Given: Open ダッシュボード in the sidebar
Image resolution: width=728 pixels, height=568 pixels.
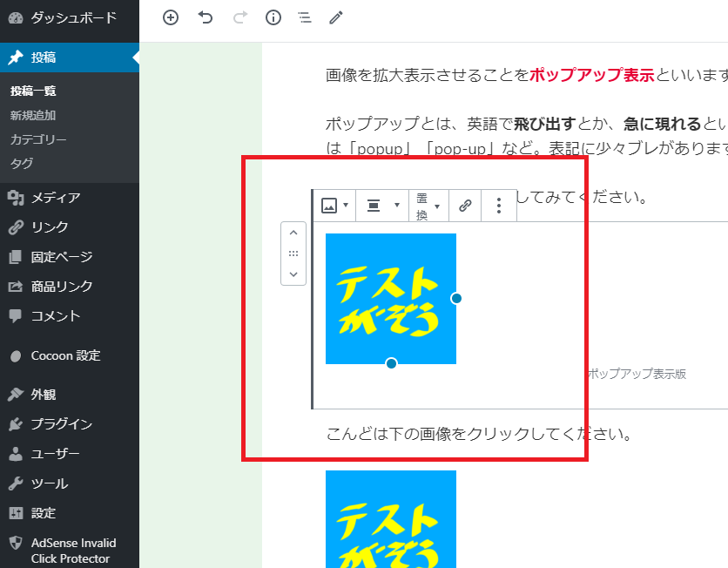Looking at the screenshot, I should pos(70,18).
